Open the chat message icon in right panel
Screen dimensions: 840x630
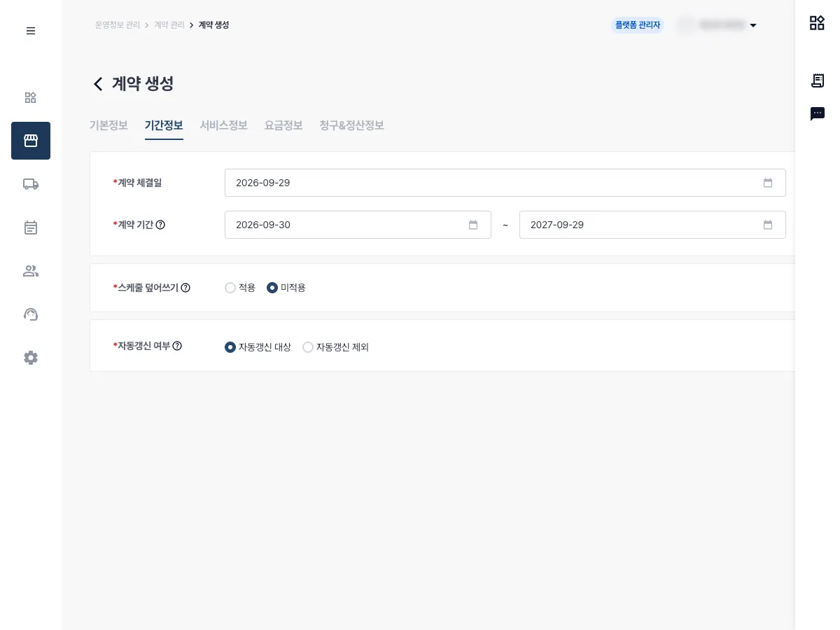(817, 113)
